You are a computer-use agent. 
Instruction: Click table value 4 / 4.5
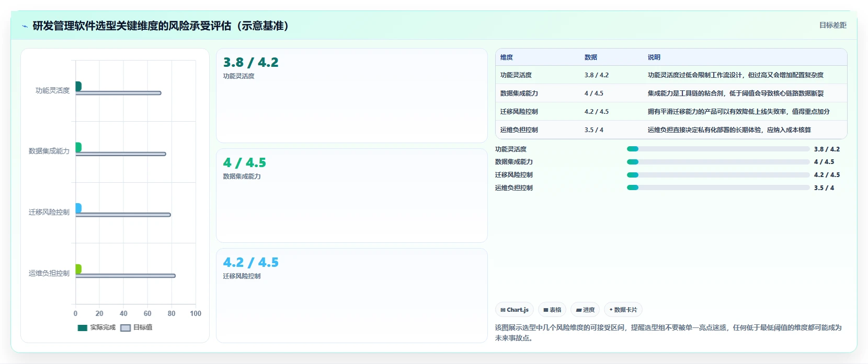(x=593, y=93)
